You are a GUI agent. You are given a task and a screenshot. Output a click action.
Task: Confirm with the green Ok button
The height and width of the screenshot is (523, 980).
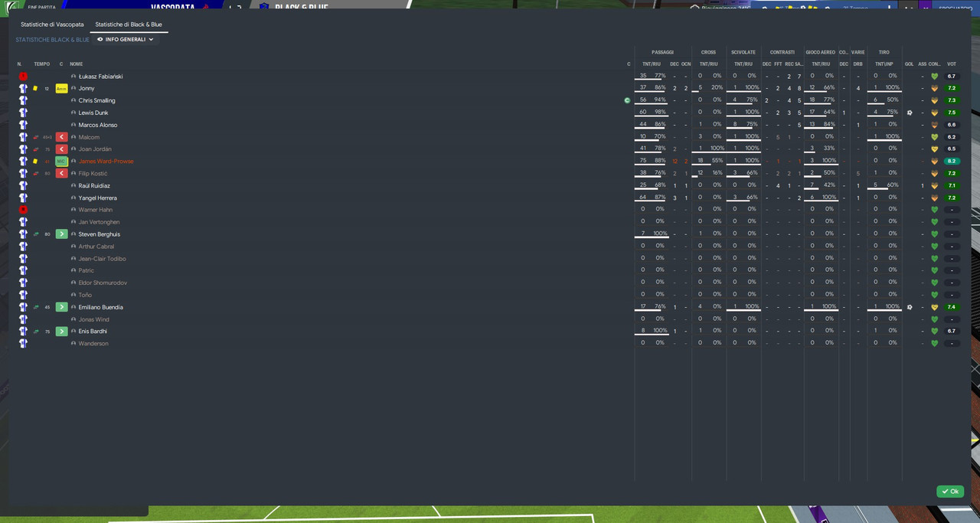(x=950, y=492)
